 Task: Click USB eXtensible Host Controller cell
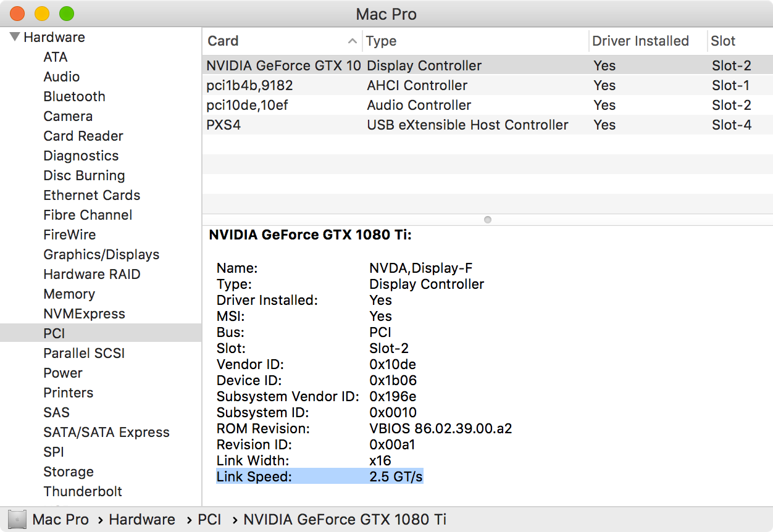(x=467, y=125)
